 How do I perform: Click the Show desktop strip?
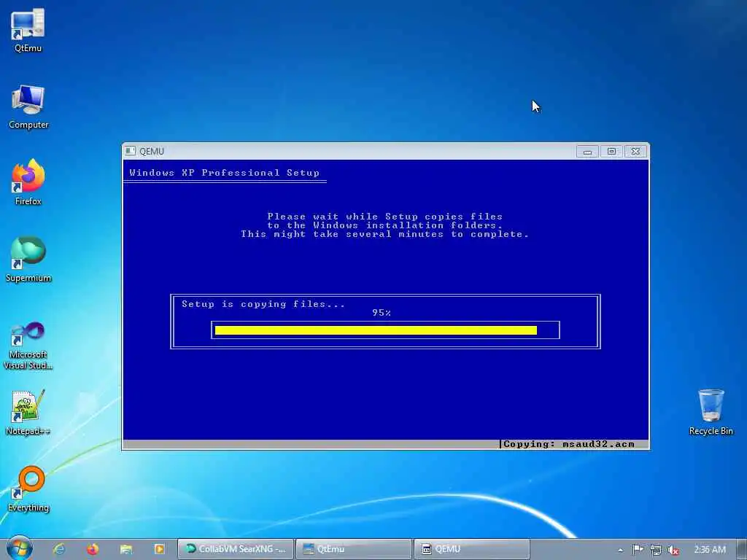(x=742, y=549)
